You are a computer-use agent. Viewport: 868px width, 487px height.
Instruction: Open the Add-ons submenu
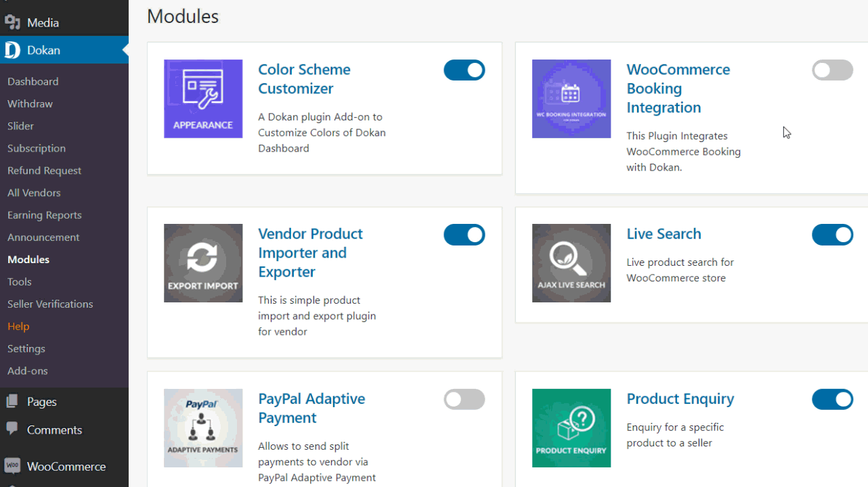(x=28, y=371)
